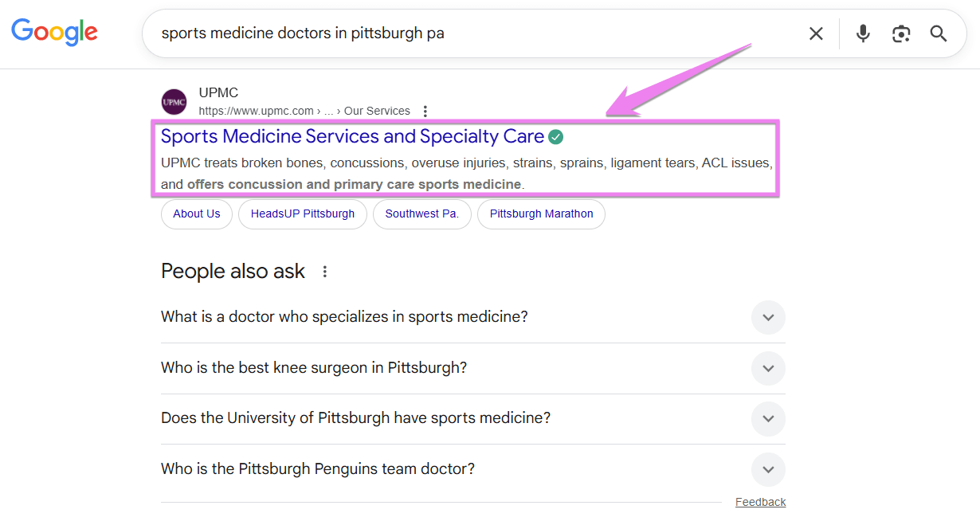Clear the search query with the X icon

click(x=816, y=33)
